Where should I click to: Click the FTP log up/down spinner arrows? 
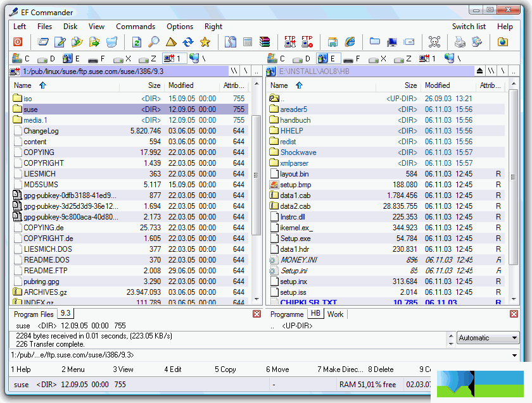[450, 340]
